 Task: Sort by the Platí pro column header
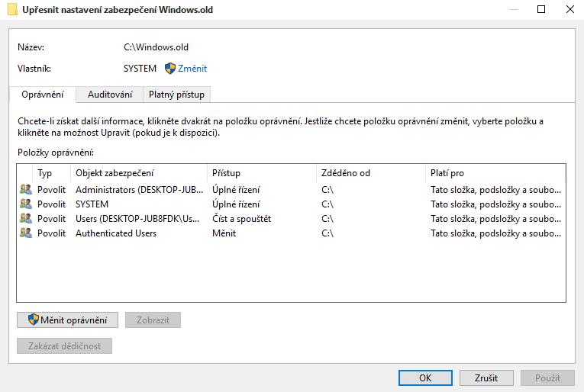(495, 173)
